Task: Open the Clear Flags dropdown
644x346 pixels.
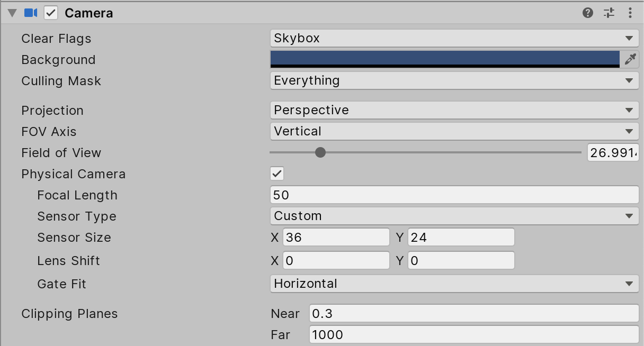Action: tap(454, 38)
